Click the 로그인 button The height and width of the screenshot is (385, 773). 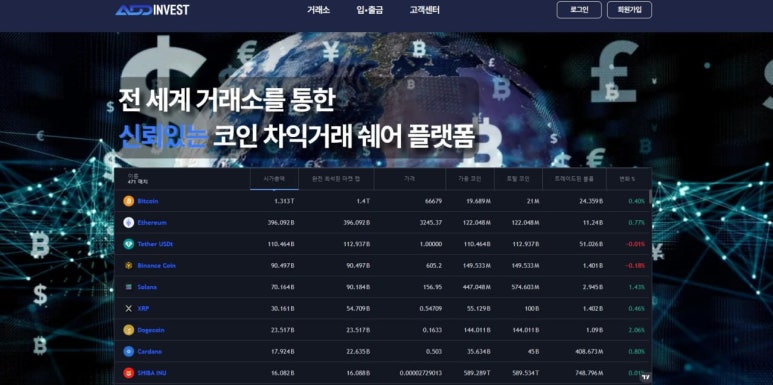[579, 10]
